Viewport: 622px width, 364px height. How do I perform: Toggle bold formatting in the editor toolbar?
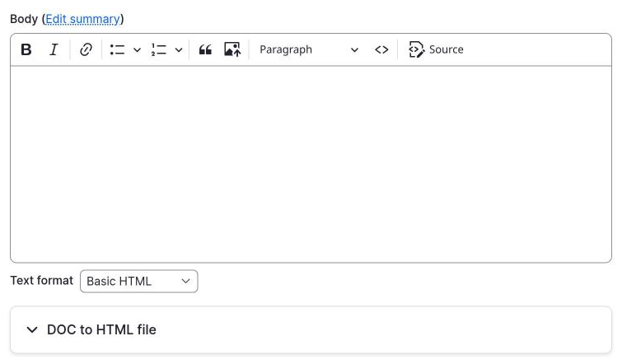click(x=26, y=50)
